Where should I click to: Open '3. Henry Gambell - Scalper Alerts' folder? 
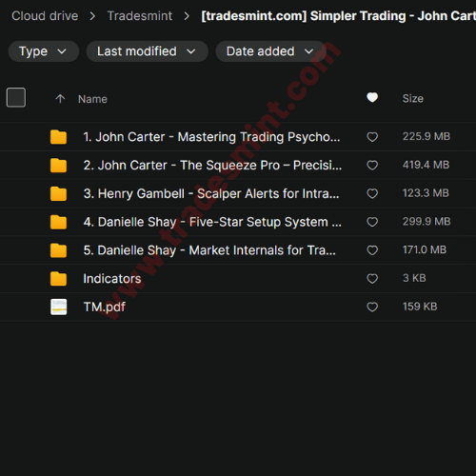[211, 193]
